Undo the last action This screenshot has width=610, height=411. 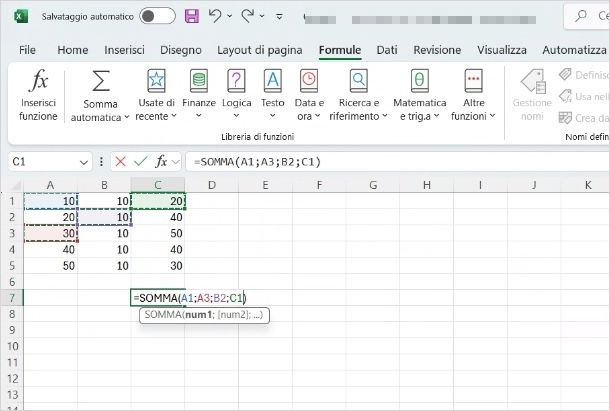215,16
